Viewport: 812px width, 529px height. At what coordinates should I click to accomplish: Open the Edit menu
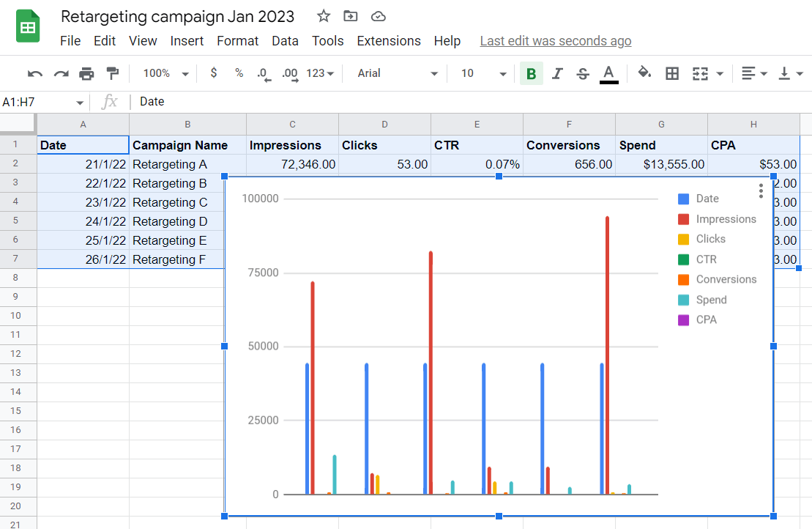[105, 41]
